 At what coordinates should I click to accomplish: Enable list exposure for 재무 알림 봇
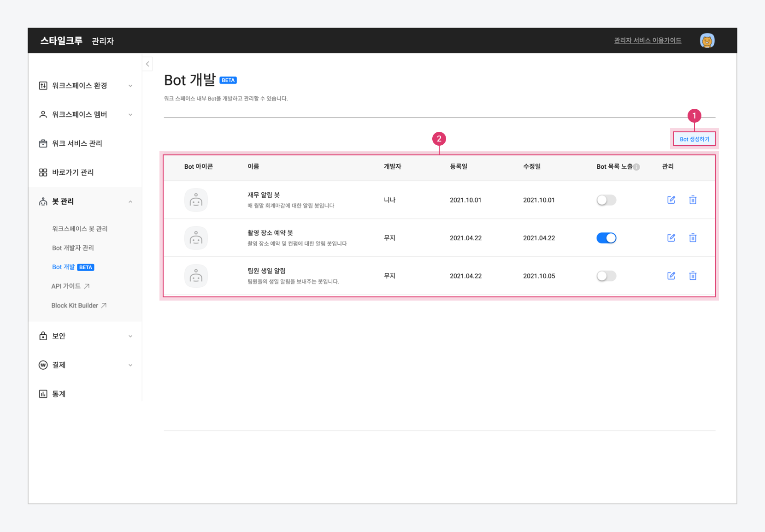(606, 200)
